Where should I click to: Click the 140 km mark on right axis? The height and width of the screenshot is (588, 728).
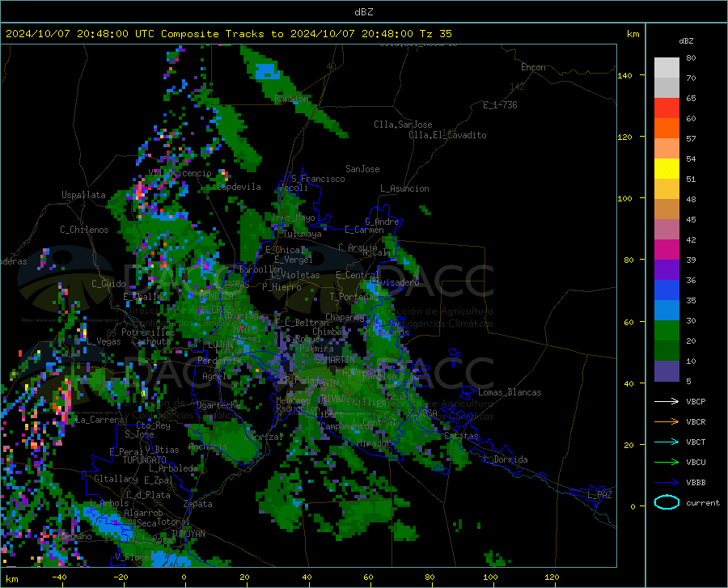(624, 75)
